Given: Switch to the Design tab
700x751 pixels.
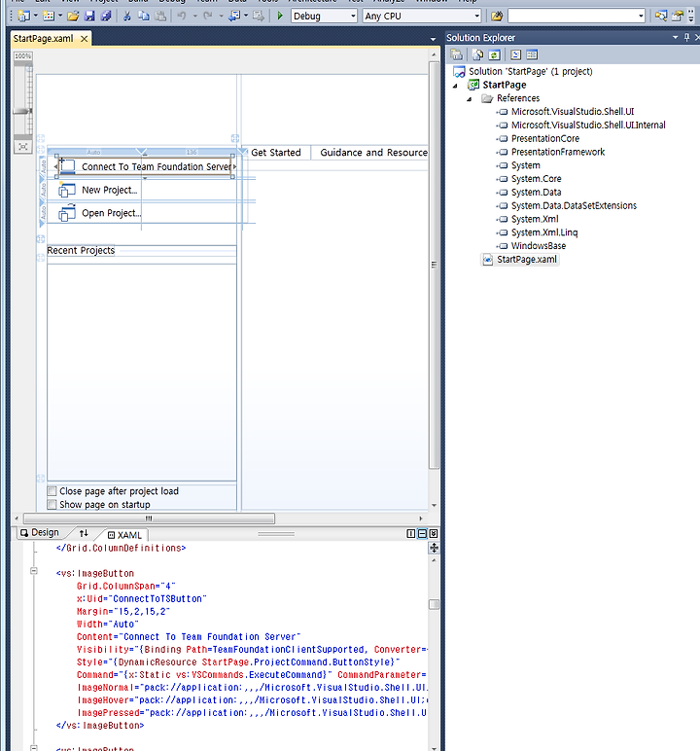Looking at the screenshot, I should (x=39, y=532).
